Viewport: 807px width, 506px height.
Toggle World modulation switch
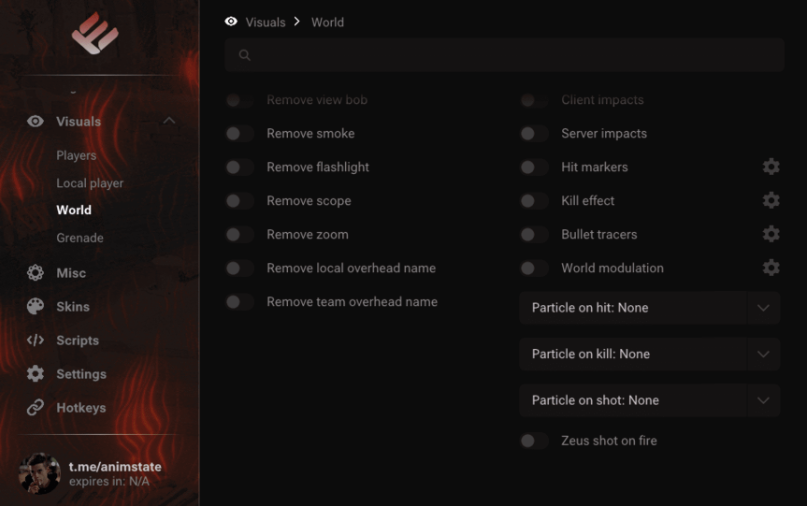[534, 268]
